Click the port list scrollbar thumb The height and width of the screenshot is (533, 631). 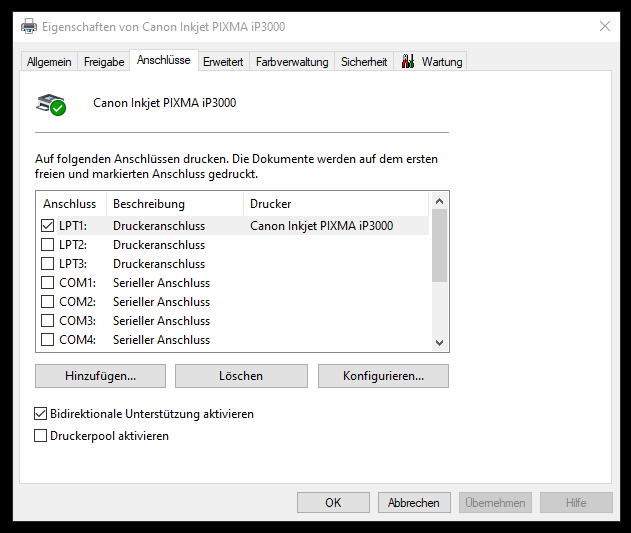tap(439, 246)
